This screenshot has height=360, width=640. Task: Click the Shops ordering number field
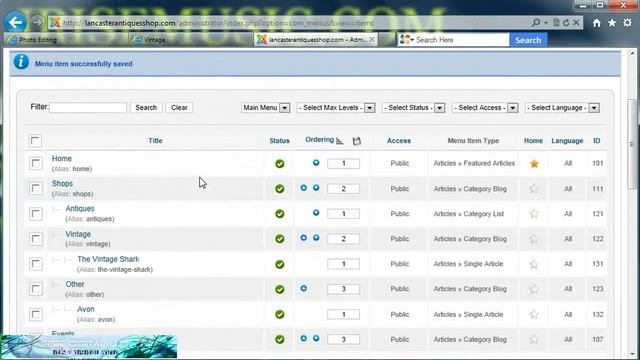(x=343, y=189)
